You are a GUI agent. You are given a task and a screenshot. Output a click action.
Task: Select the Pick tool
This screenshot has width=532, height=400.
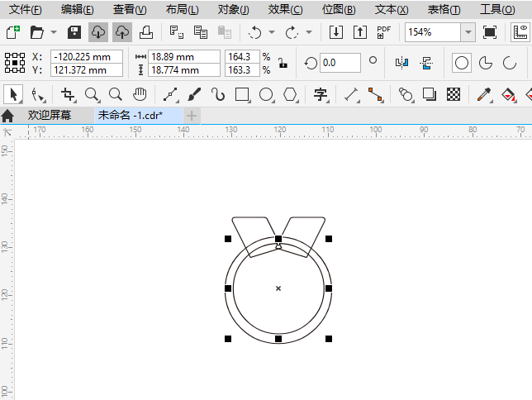click(x=13, y=94)
